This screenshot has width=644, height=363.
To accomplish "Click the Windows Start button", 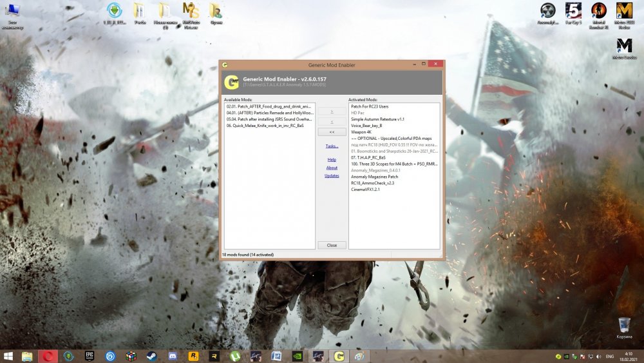I will 9,356.
